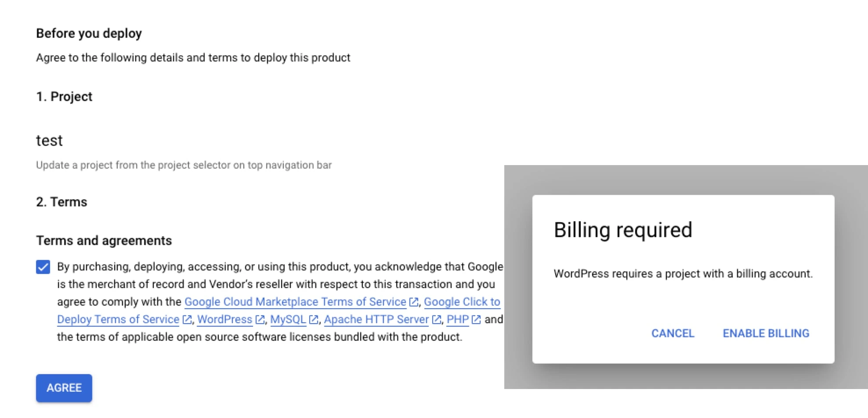Click ENABLE BILLING in the dialog
This screenshot has width=868, height=418.
(x=766, y=333)
